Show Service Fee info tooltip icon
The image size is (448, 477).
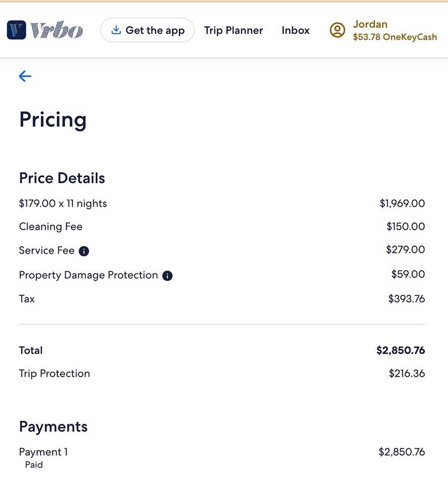84,251
